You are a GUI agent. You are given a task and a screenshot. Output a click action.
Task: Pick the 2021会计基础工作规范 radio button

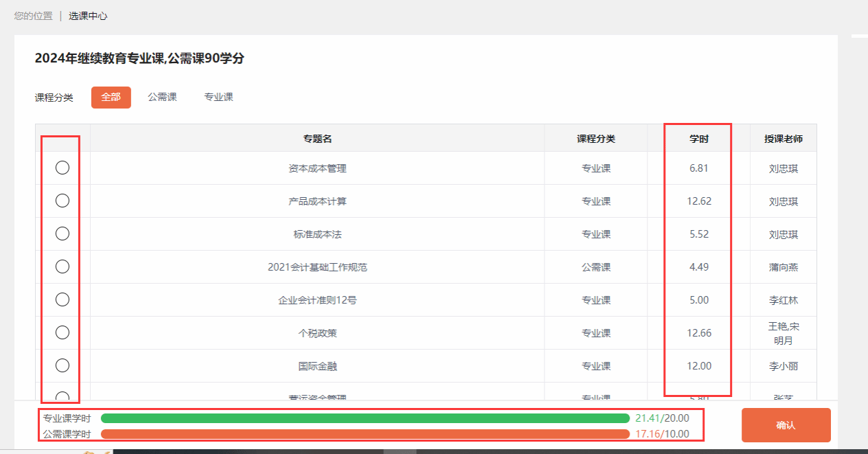62,266
